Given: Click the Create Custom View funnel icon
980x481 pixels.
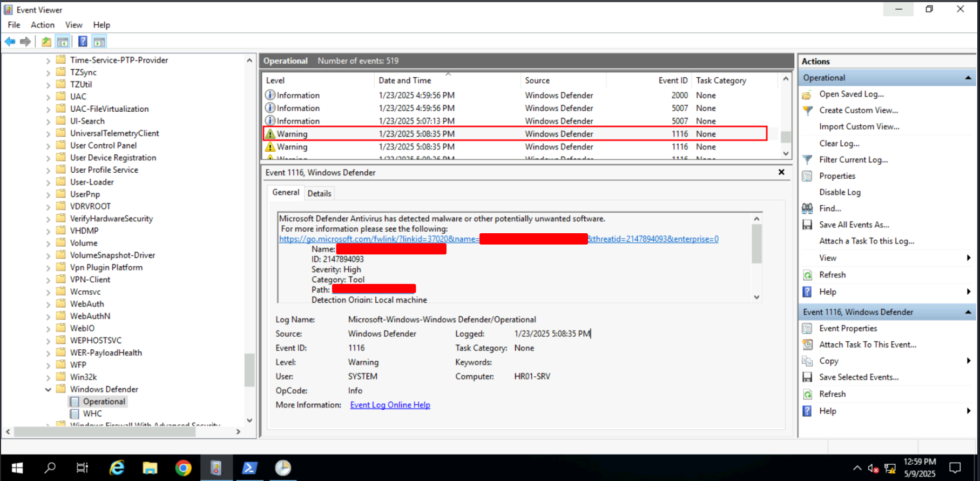Looking at the screenshot, I should [x=807, y=111].
